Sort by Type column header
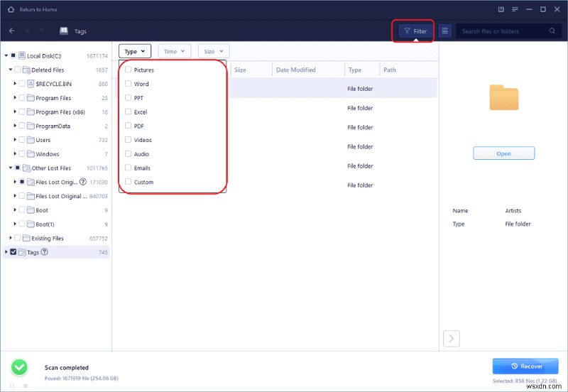Screen dimensions: 568x392 354,70
